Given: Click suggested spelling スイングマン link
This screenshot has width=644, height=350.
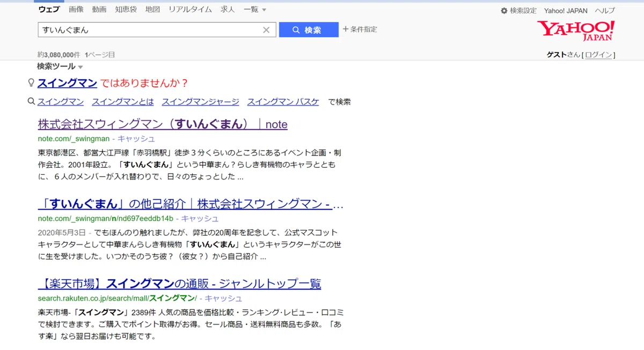Looking at the screenshot, I should [x=67, y=83].
